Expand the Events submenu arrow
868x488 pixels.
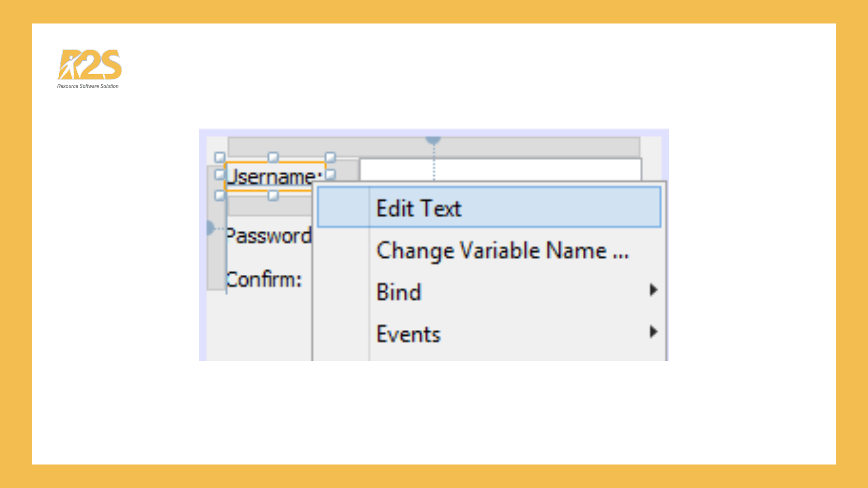[x=653, y=332]
